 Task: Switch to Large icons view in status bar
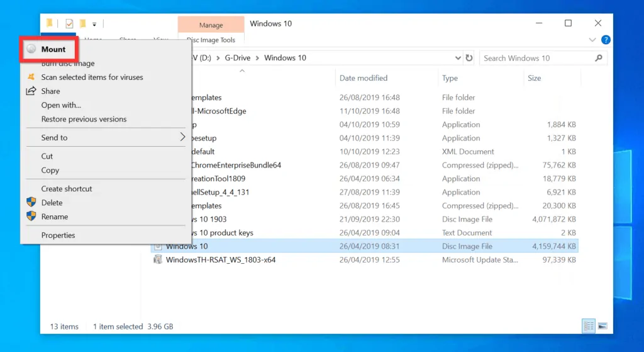(x=602, y=326)
